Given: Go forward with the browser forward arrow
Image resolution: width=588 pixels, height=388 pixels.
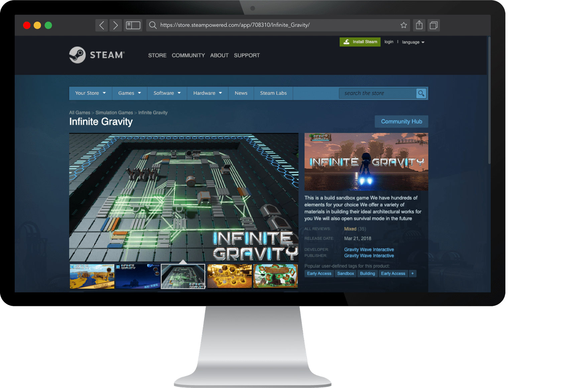Looking at the screenshot, I should [115, 25].
